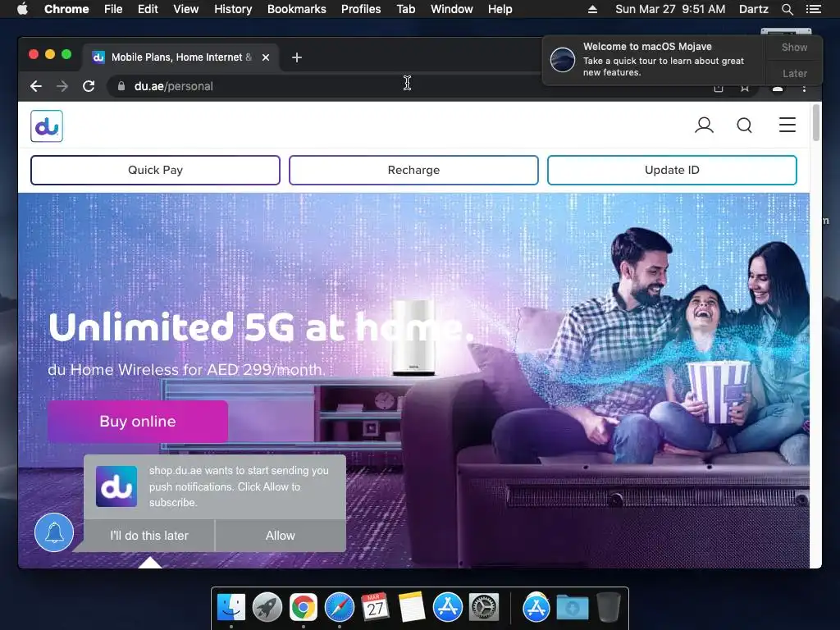The width and height of the screenshot is (840, 630).
Task: Click the Recharge button
Action: (x=413, y=170)
